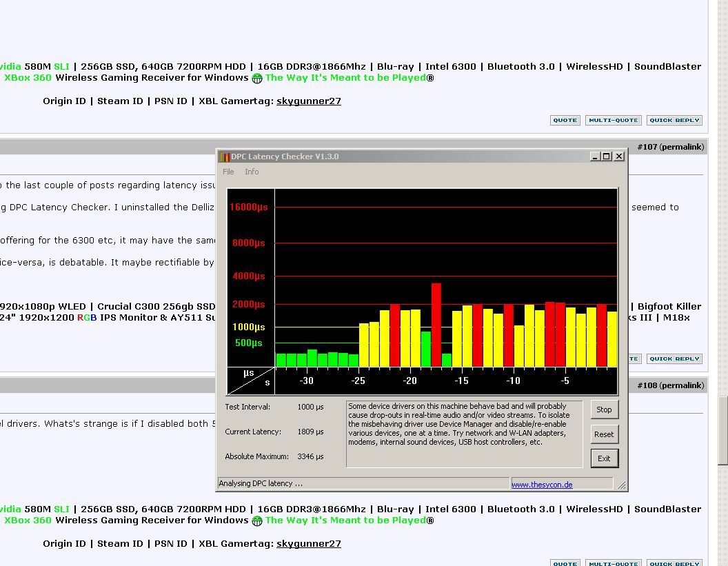Click the yellow 1000µs axis label
Viewport: 728px width, 566px height.
click(x=249, y=327)
